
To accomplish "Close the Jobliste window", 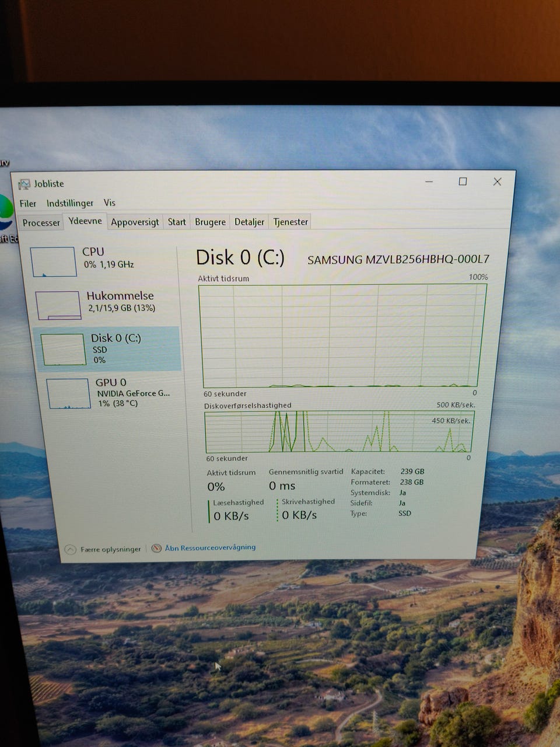I will pyautogui.click(x=497, y=181).
